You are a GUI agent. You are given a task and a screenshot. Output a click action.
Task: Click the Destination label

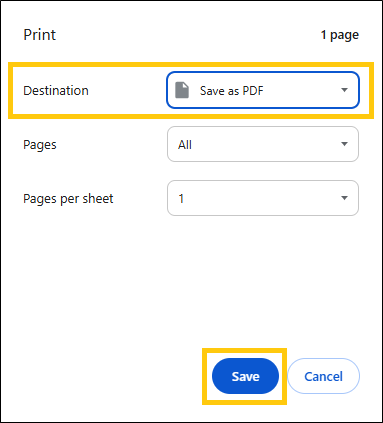click(56, 90)
